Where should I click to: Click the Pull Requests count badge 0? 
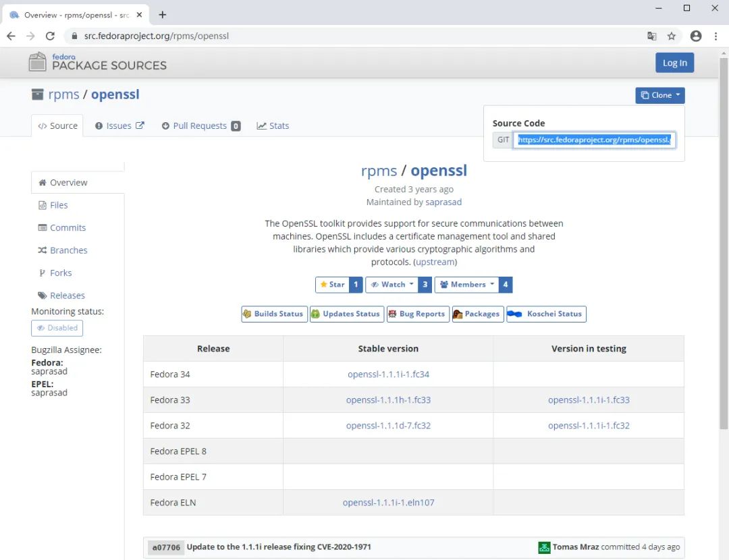click(x=236, y=126)
